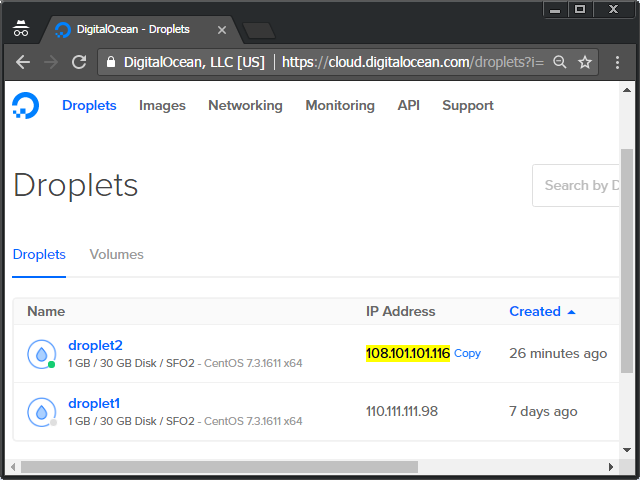Go to the Images navigation item
The image size is (640, 480).
[162, 105]
